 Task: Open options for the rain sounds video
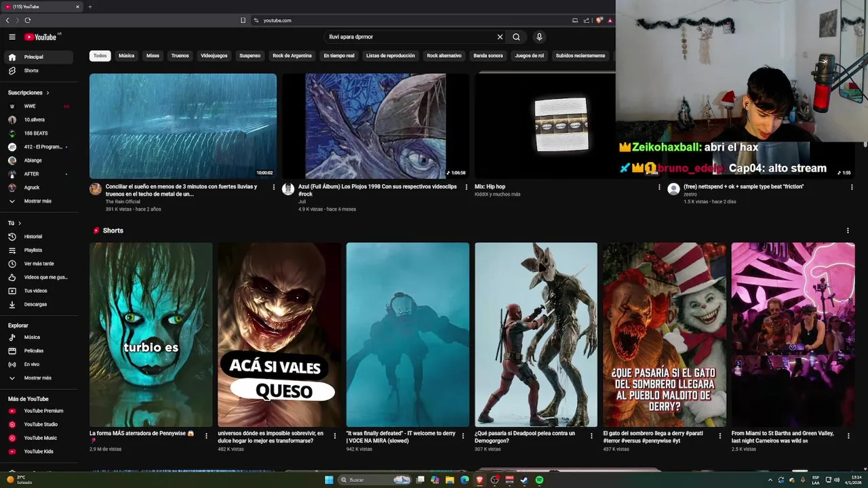(x=274, y=187)
